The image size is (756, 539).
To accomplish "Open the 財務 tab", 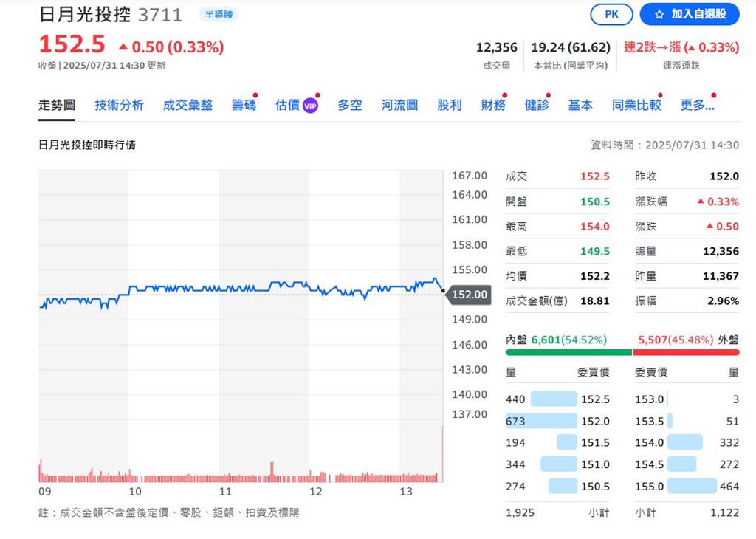I will (x=493, y=105).
